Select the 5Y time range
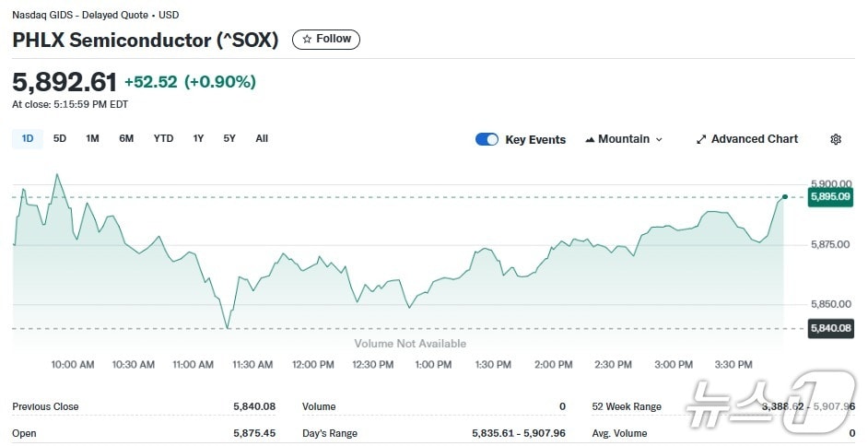The image size is (868, 446). click(229, 138)
